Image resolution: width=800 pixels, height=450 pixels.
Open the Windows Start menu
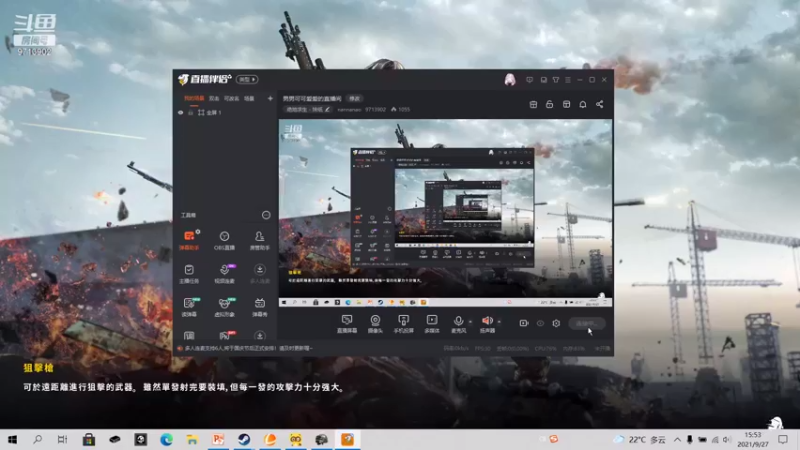[x=12, y=439]
